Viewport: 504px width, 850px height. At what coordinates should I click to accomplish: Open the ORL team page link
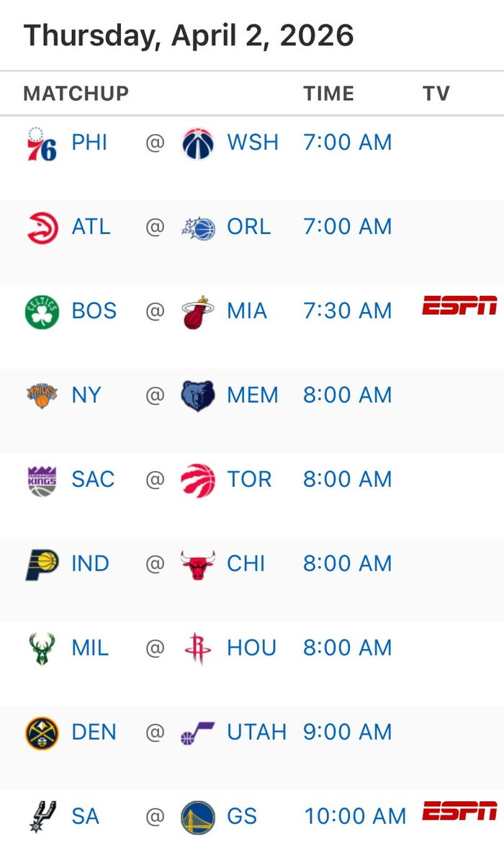248,227
